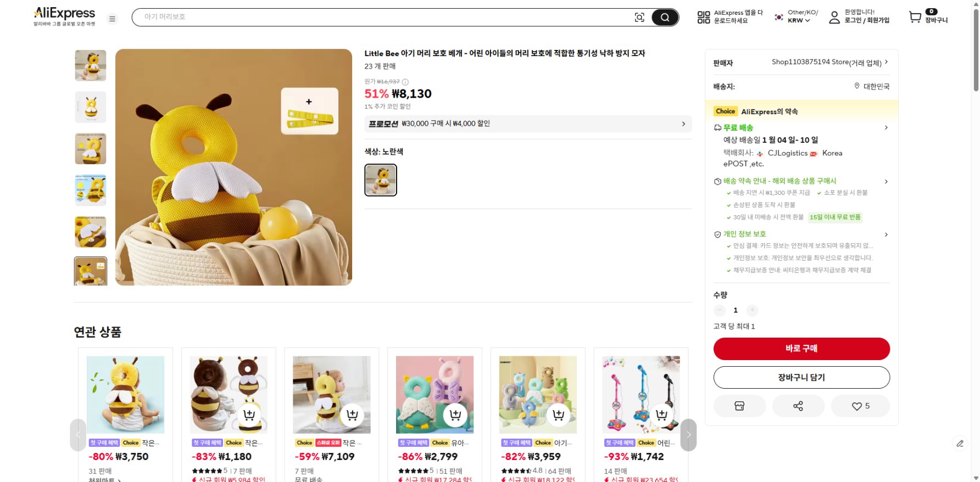Click the search magnifier icon
The width and height of the screenshot is (980, 482).
pos(665,17)
